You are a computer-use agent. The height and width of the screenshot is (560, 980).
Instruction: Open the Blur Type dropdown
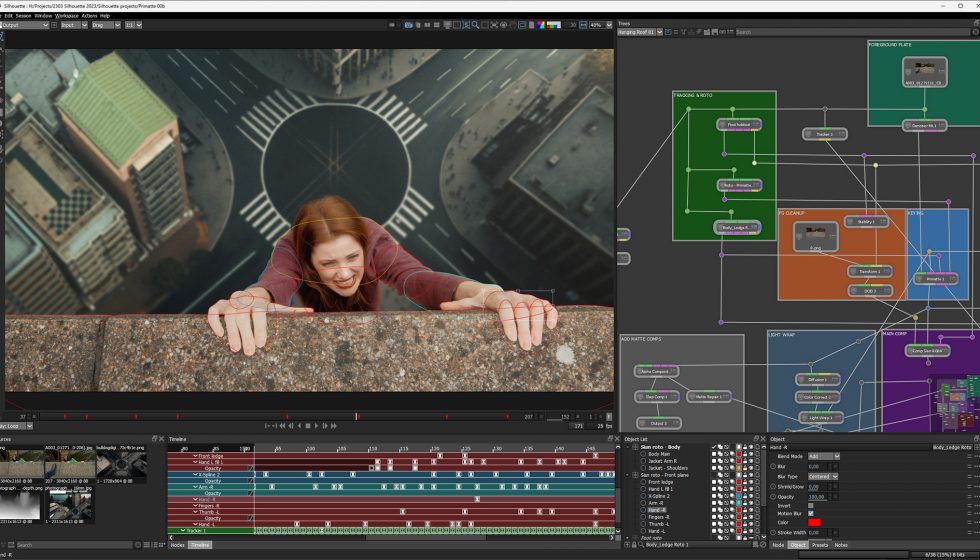point(823,476)
